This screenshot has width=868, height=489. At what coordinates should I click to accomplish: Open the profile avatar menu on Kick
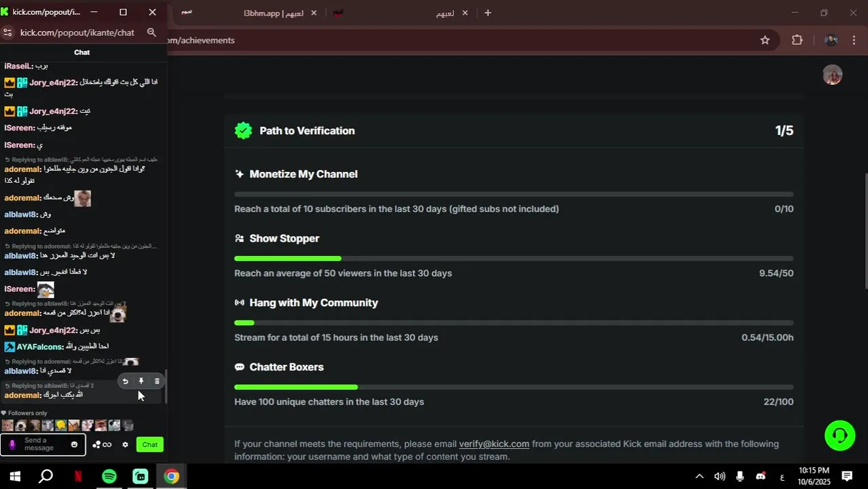pyautogui.click(x=832, y=75)
